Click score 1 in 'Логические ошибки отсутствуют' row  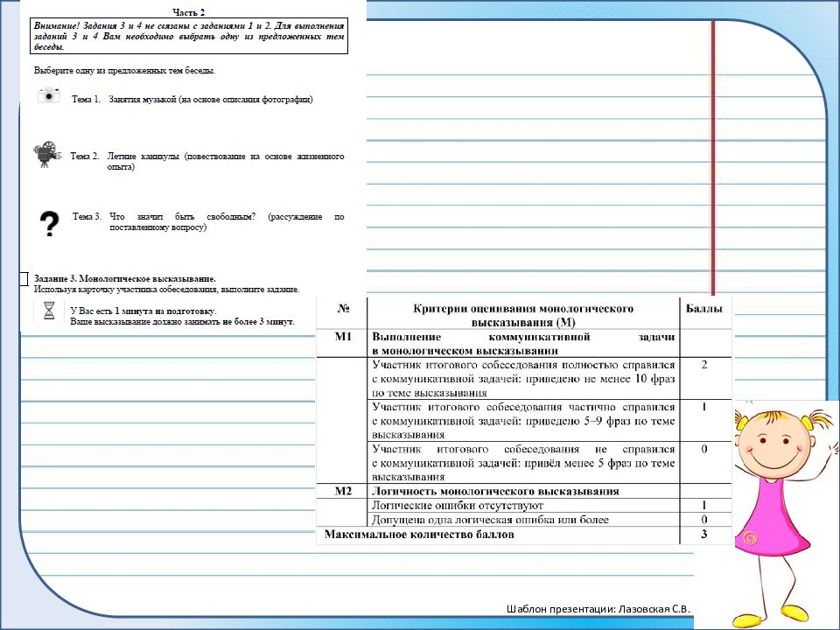pos(704,505)
